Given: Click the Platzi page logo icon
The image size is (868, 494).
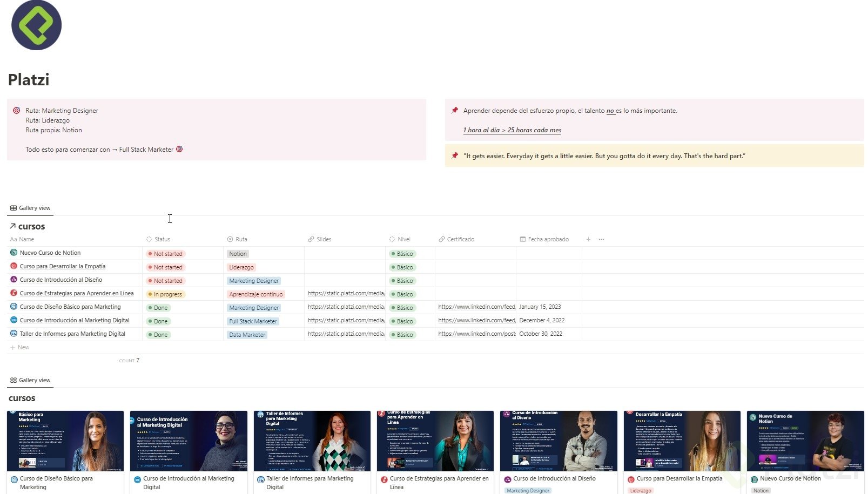Looking at the screenshot, I should pos(36,25).
